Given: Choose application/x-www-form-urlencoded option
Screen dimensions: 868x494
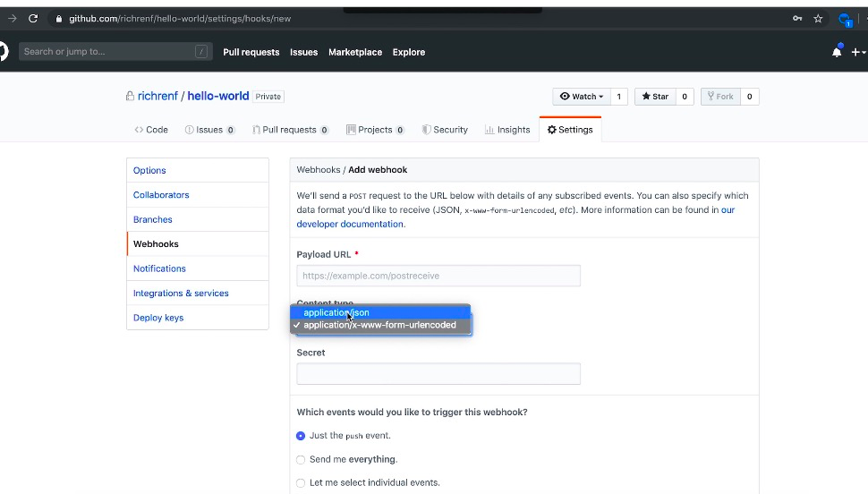Looking at the screenshot, I should 380,325.
